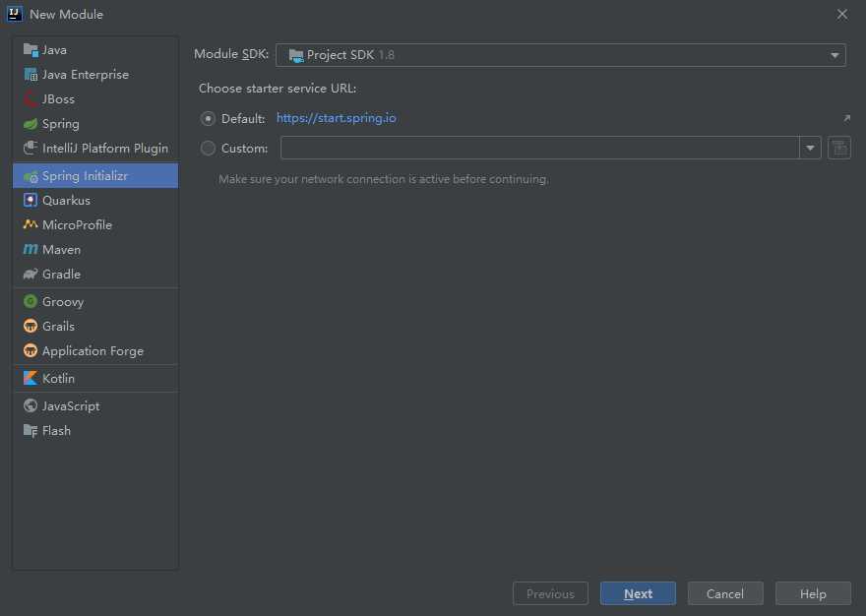The height and width of the screenshot is (616, 866).
Task: Click the Java module icon
Action: 31,50
